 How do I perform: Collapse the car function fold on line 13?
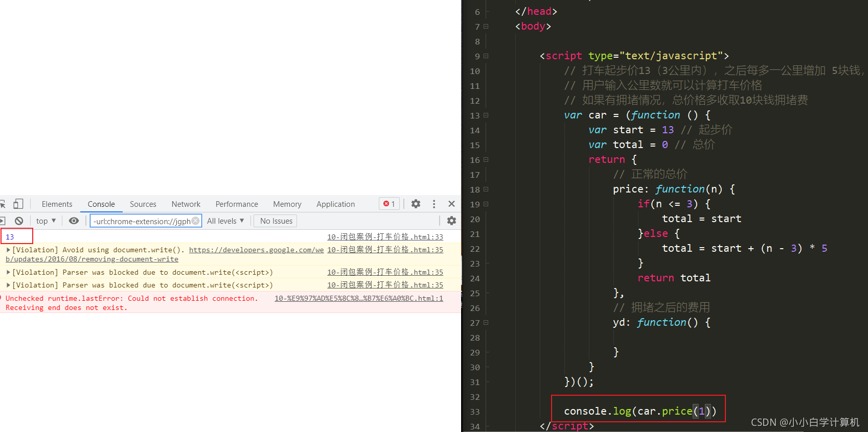click(486, 115)
